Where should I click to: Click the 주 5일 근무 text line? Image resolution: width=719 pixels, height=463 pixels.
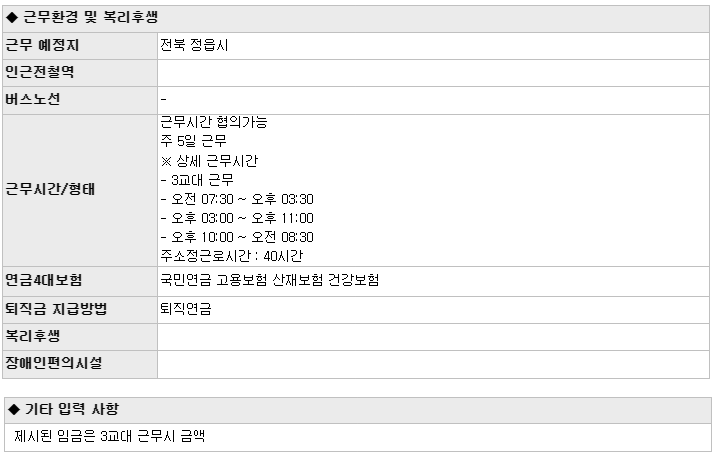pyautogui.click(x=194, y=141)
